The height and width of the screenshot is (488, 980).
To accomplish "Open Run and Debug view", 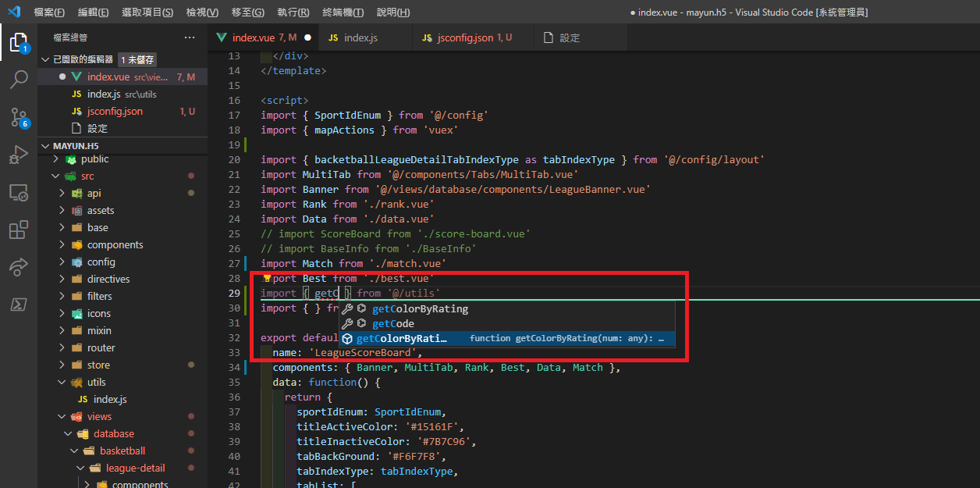I will coord(19,155).
